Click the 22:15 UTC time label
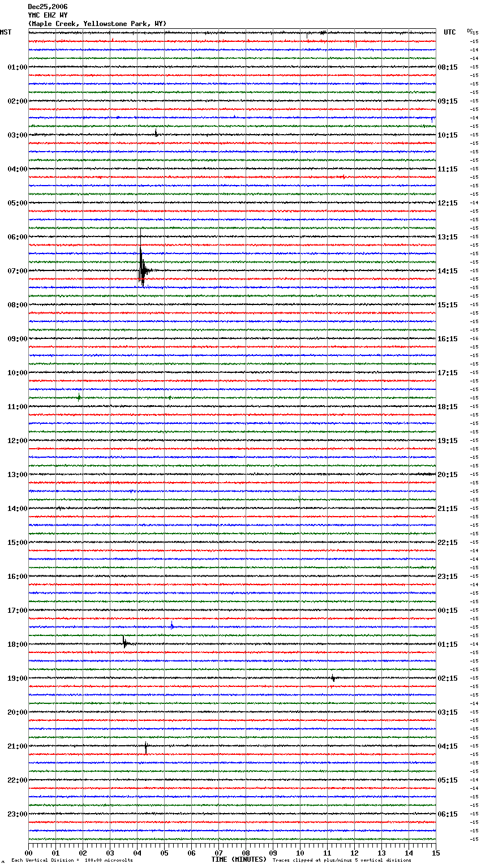The image size is (481, 868). coord(448,543)
